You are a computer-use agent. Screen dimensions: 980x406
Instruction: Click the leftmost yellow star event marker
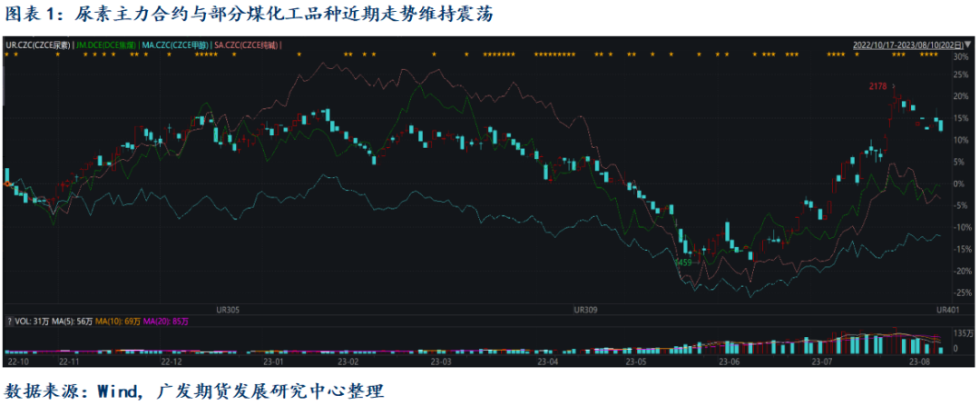(x=6, y=55)
